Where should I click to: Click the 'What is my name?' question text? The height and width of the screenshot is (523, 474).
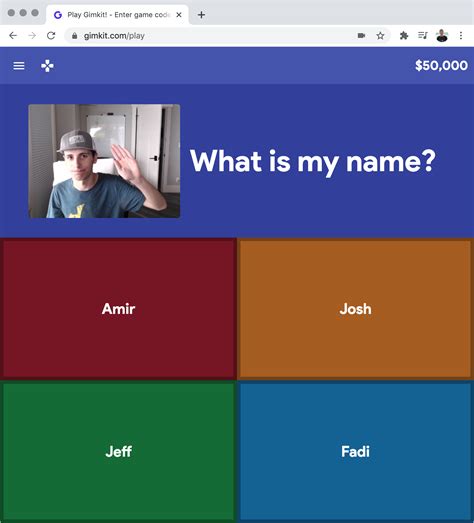coord(313,161)
